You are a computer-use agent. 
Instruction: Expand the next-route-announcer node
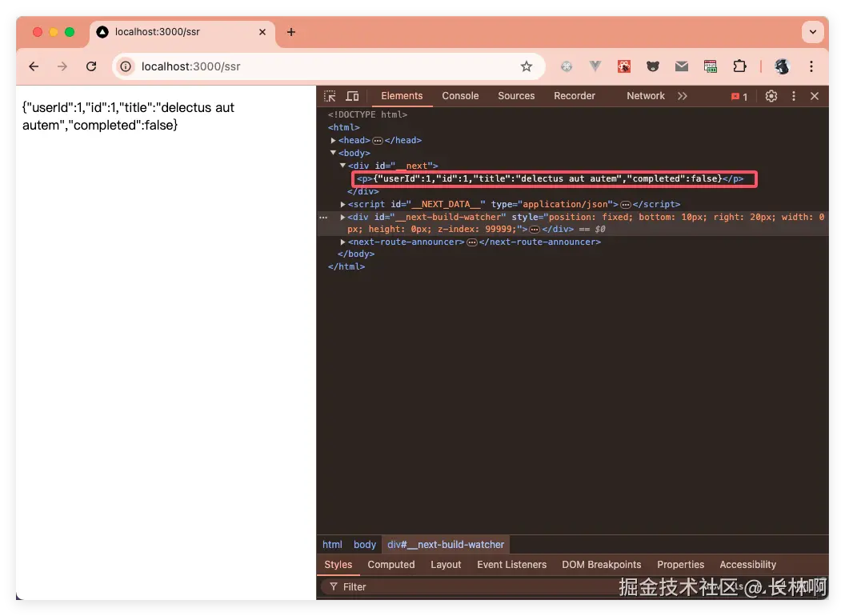pos(342,242)
